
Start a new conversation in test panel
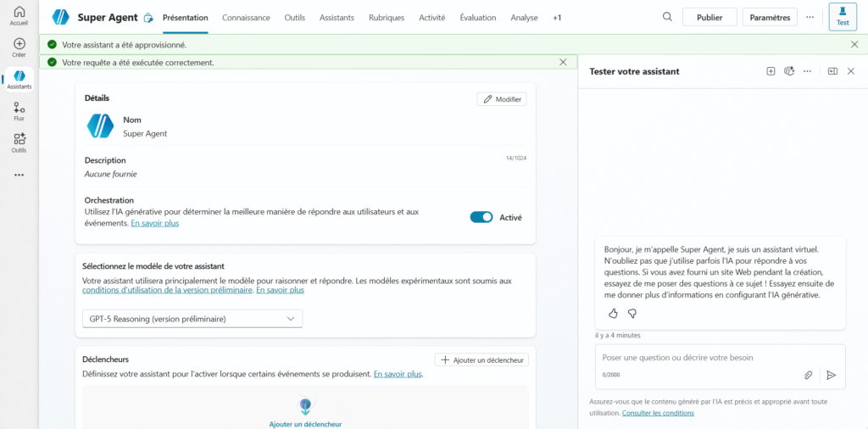click(x=771, y=71)
